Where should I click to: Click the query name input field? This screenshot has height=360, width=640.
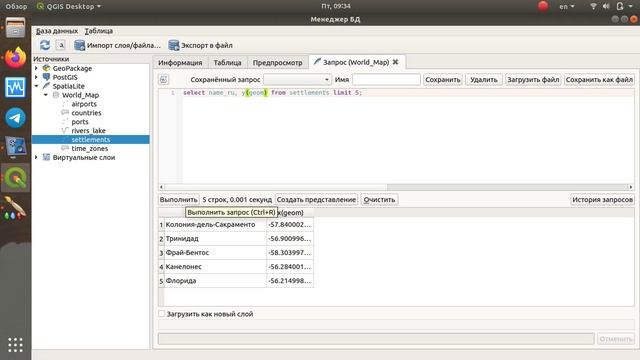pos(386,80)
